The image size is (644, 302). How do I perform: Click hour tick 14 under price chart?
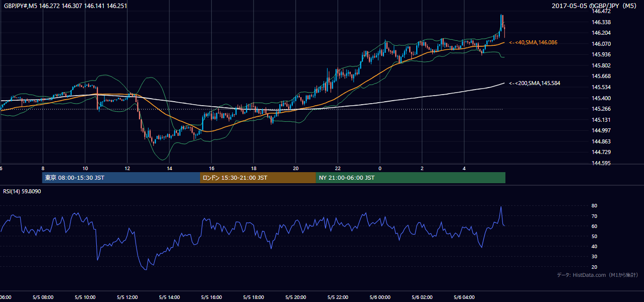point(169,168)
